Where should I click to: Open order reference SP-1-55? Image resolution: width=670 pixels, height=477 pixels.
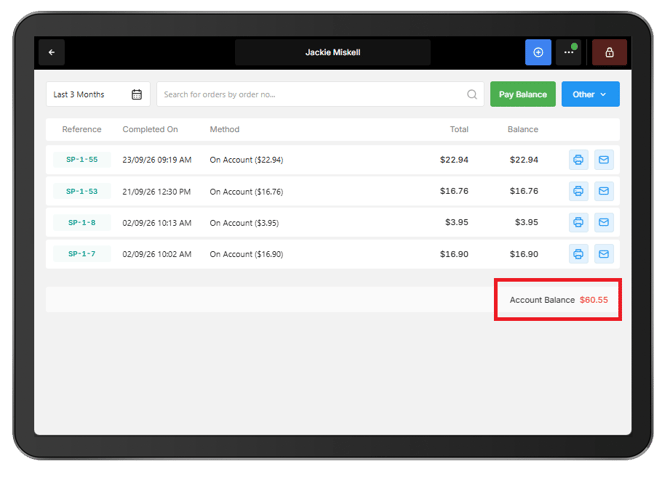[x=82, y=159]
